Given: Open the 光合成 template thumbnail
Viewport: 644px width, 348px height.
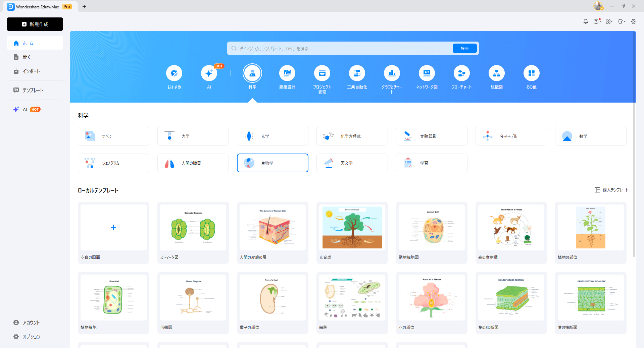Looking at the screenshot, I should click(x=352, y=228).
